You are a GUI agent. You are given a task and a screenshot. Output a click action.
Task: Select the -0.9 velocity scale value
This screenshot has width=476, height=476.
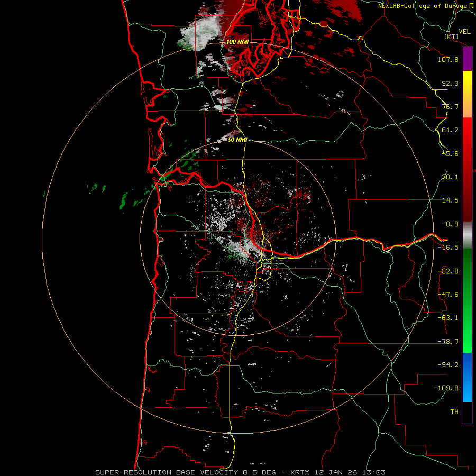click(x=450, y=224)
